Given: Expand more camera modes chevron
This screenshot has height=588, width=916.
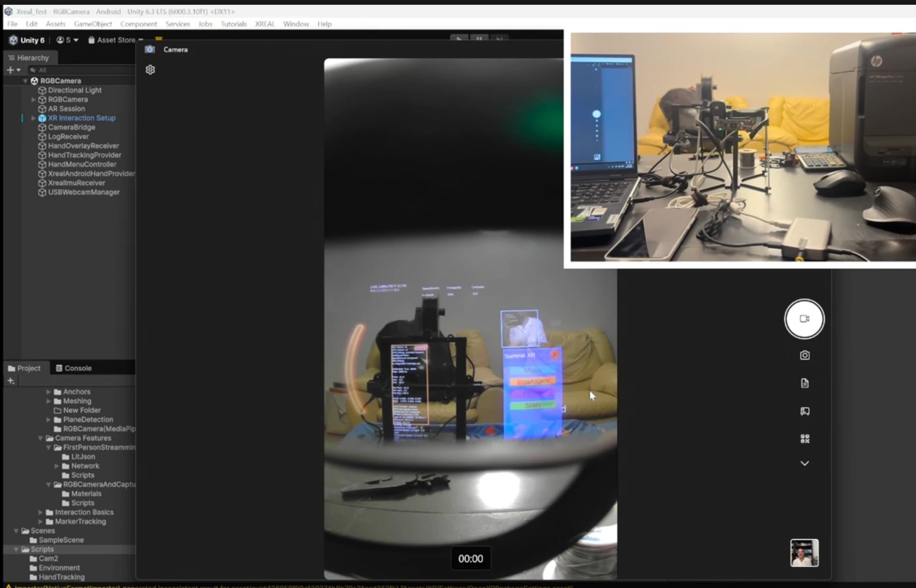Looking at the screenshot, I should (x=805, y=463).
